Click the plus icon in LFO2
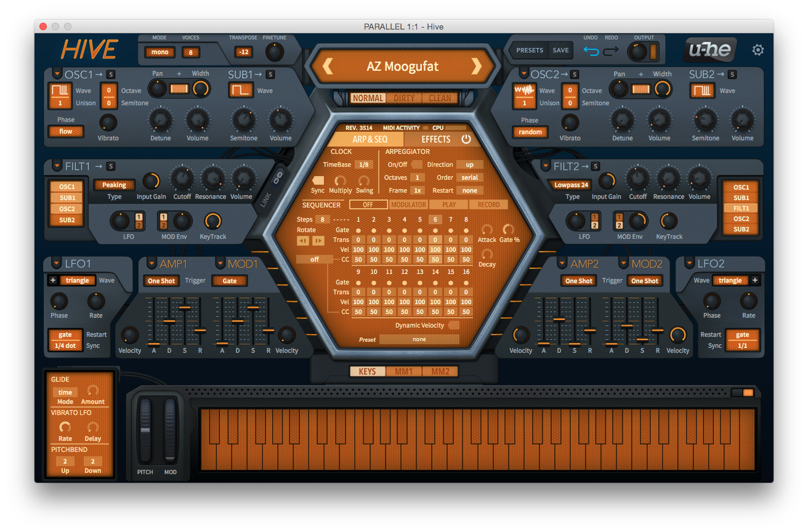 (755, 280)
